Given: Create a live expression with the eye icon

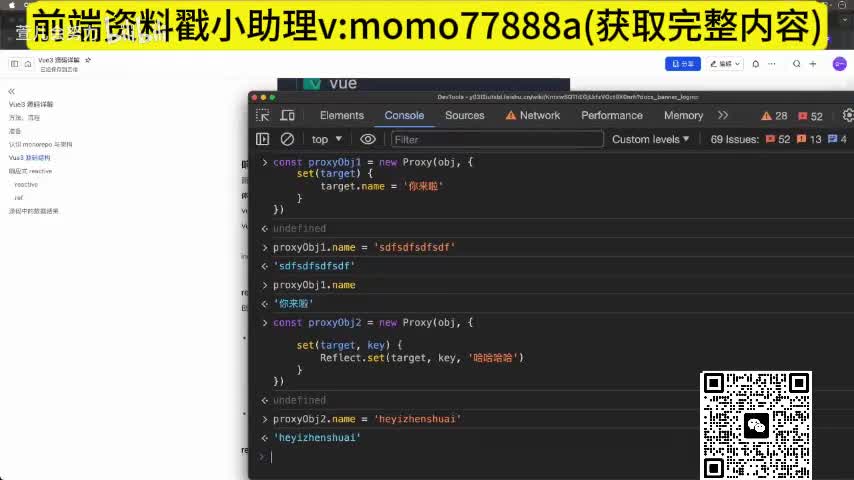Looking at the screenshot, I should (x=368, y=139).
